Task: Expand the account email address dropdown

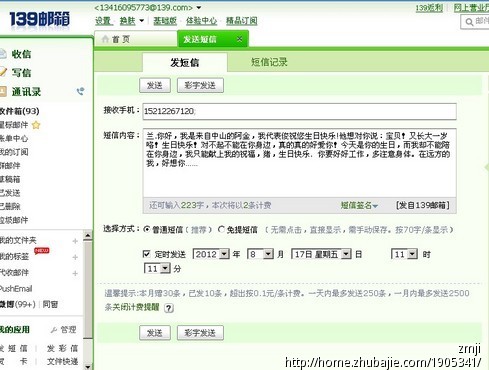Action: (x=199, y=7)
